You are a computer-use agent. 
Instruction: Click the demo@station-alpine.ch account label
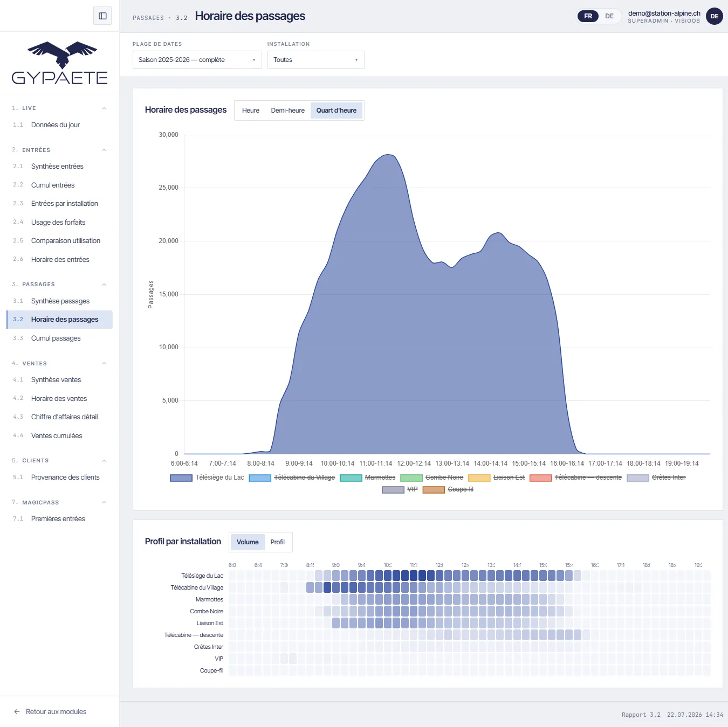coord(664,13)
